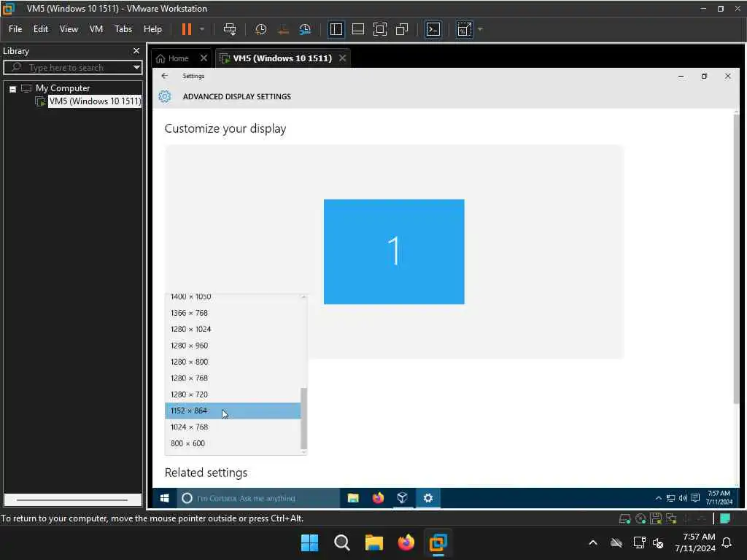Click the orange Suspend VM pause button

pyautogui.click(x=186, y=29)
